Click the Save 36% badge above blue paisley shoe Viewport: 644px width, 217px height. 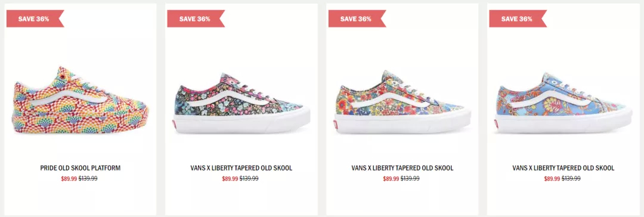coord(518,18)
